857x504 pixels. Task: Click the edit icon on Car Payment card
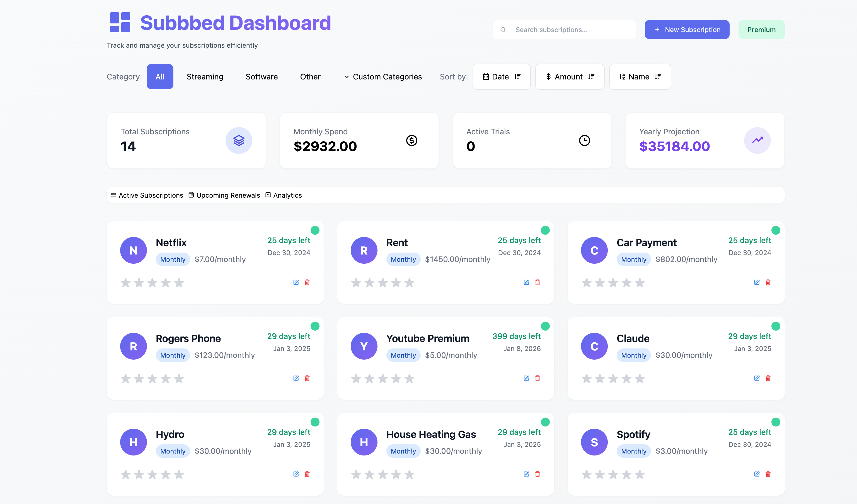coord(757,282)
